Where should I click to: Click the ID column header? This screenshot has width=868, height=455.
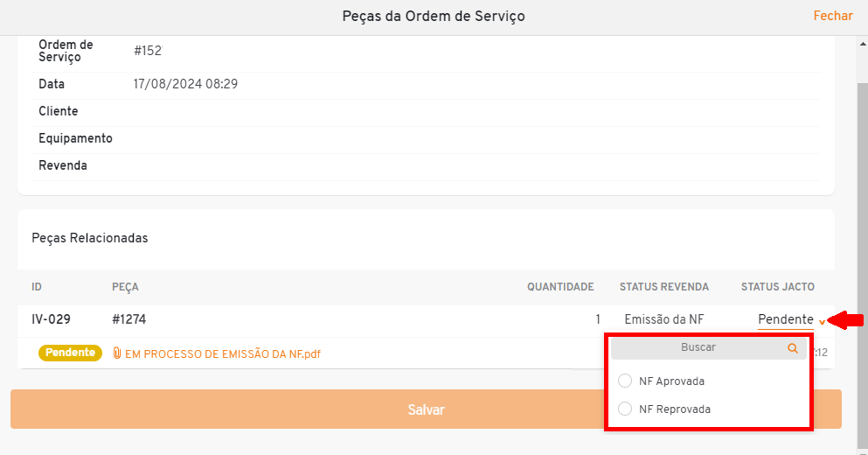pyautogui.click(x=37, y=287)
